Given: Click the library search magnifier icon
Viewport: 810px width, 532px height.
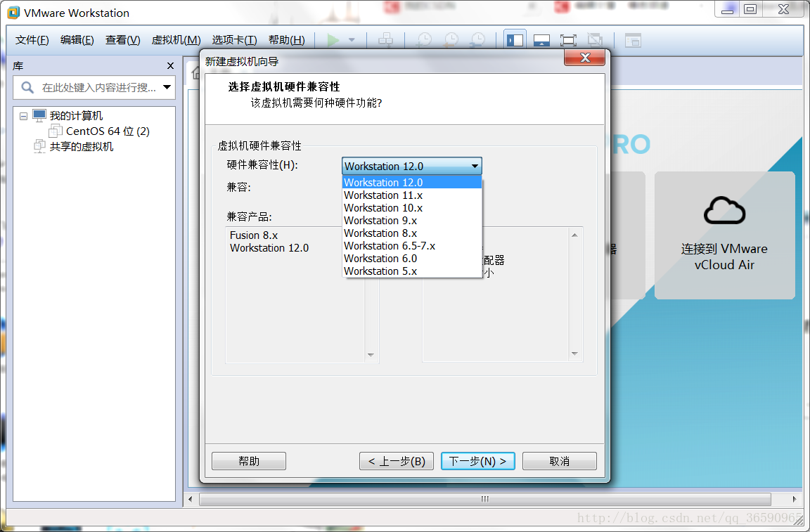Looking at the screenshot, I should click(27, 87).
